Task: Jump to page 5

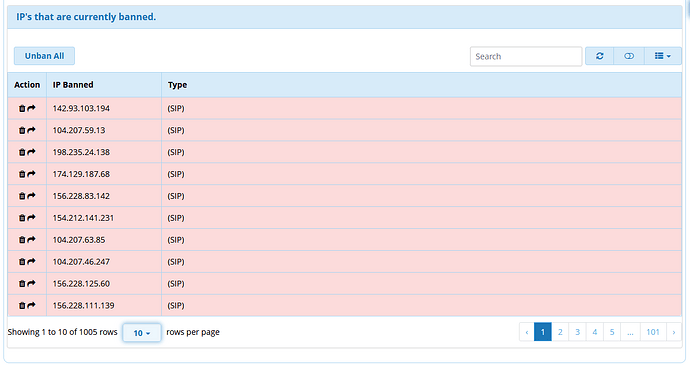Action: [x=612, y=332]
